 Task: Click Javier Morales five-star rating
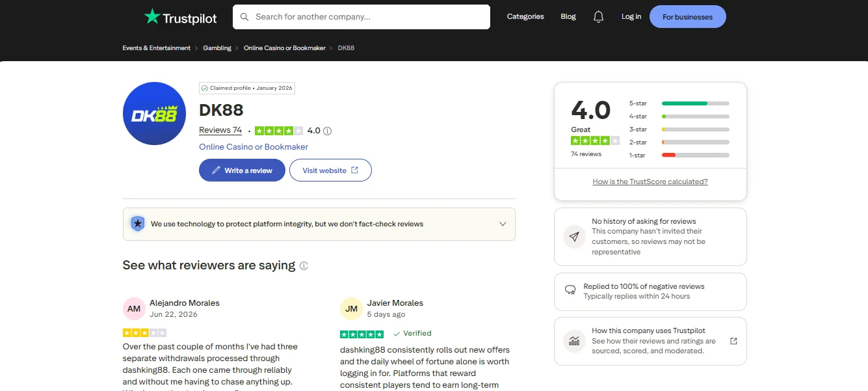click(362, 334)
